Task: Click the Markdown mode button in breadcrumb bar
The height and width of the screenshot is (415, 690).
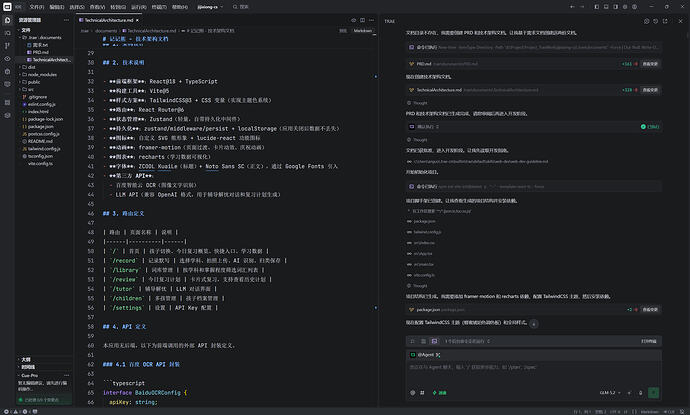Action: [363, 31]
